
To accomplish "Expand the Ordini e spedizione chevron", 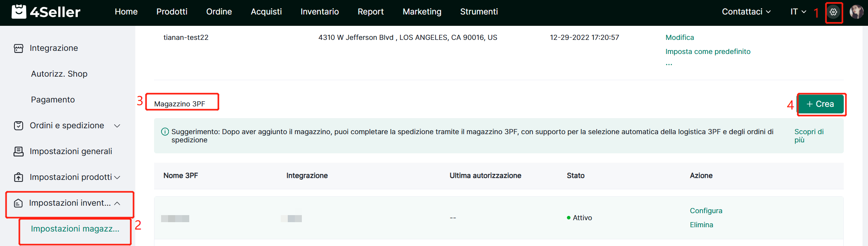I will (117, 126).
